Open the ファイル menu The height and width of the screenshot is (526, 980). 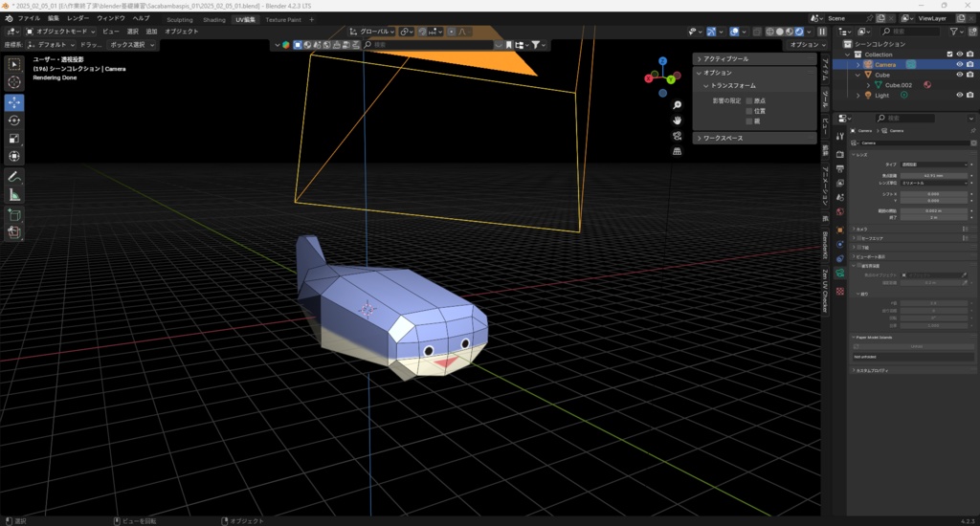pyautogui.click(x=29, y=18)
